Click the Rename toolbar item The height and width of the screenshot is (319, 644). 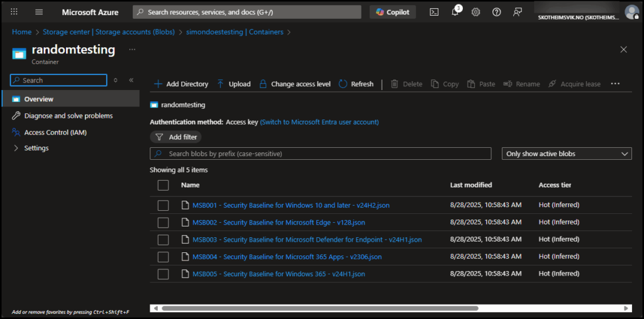click(521, 84)
